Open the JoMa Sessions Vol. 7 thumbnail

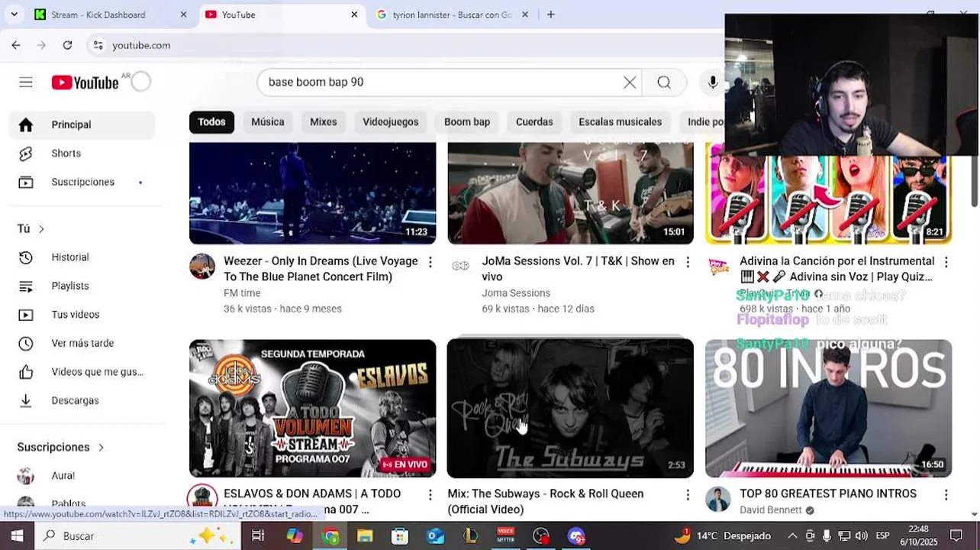[x=570, y=193]
